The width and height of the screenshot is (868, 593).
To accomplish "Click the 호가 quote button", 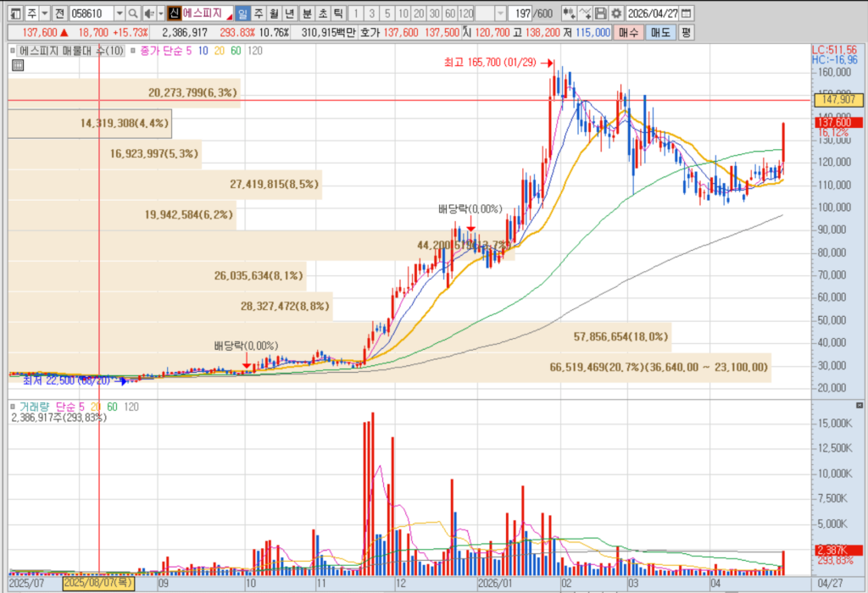I will 370,33.
